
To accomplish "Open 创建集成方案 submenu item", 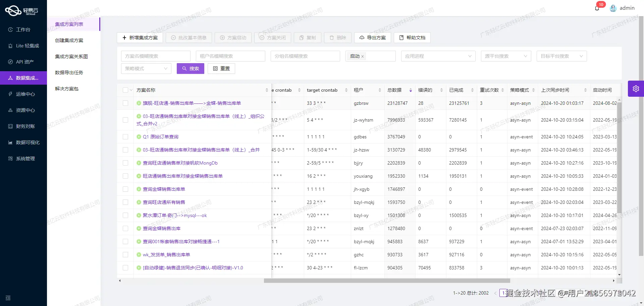I will 73,40.
